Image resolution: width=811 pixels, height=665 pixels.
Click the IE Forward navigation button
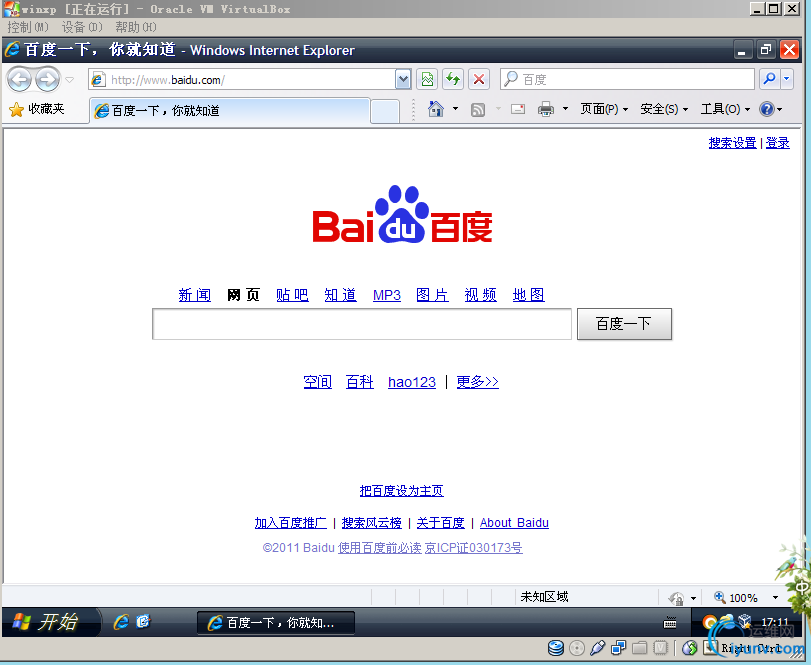pyautogui.click(x=48, y=80)
